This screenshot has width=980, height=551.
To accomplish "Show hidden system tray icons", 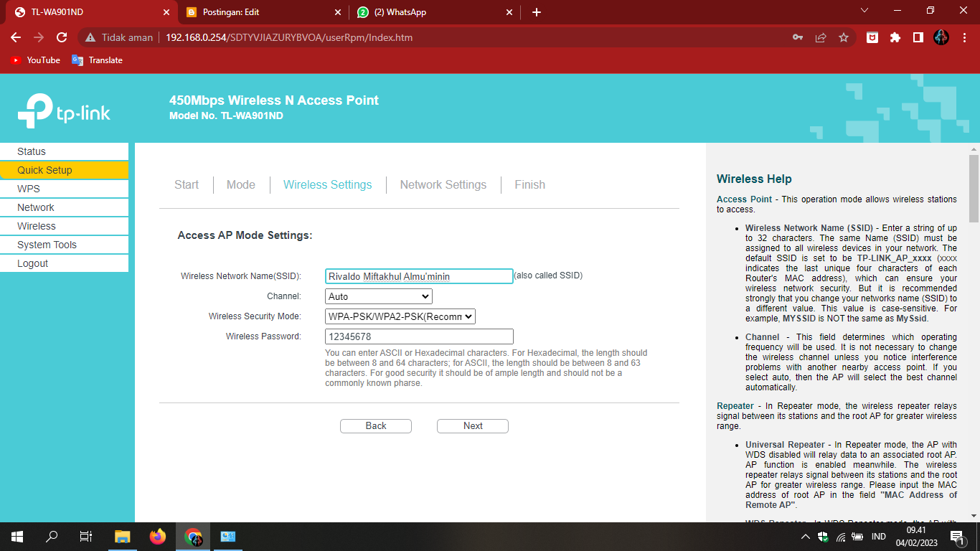I will [805, 537].
